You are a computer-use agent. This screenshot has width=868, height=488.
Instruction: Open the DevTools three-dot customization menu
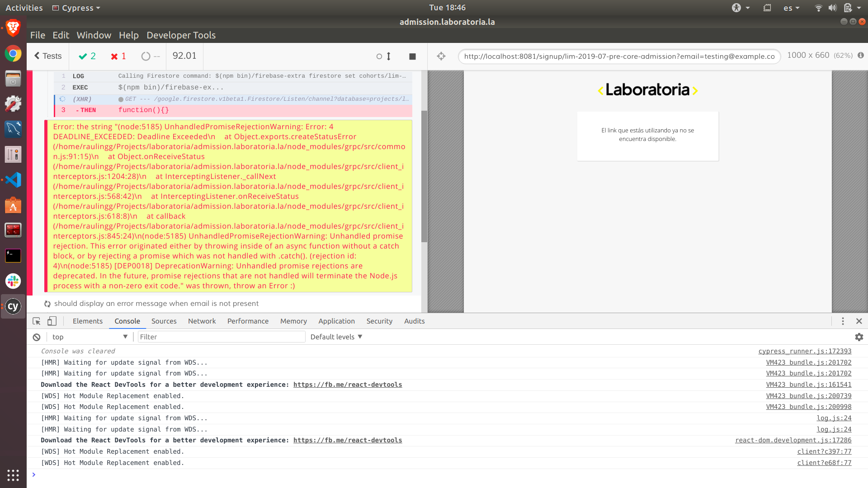(843, 321)
